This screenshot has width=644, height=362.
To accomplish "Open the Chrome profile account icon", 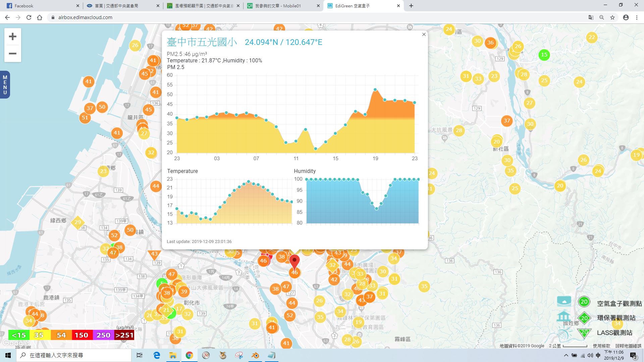I will point(626,17).
